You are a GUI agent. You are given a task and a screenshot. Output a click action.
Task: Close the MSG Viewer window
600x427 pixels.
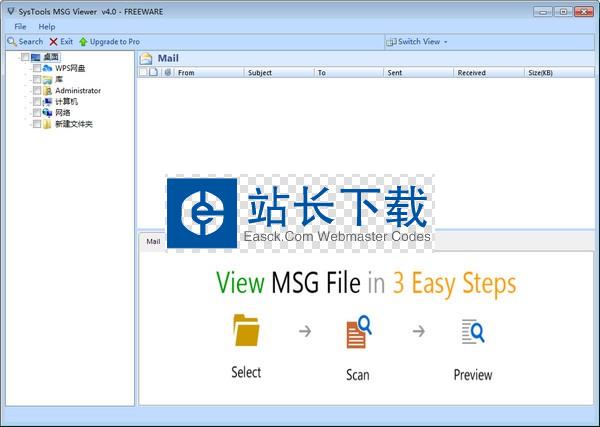tap(584, 12)
